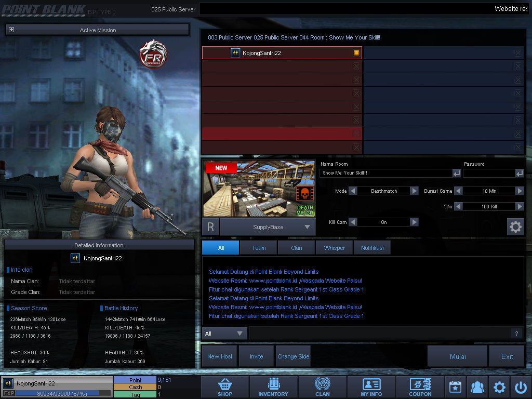The image size is (532, 399).
Task: Open the Shop from bottom bar
Action: (225, 387)
